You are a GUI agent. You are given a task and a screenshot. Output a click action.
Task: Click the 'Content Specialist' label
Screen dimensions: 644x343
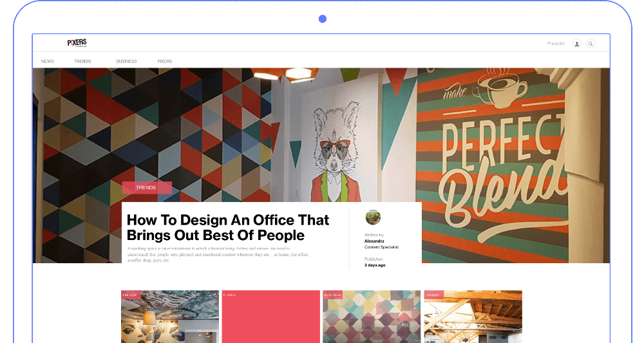[x=381, y=247]
